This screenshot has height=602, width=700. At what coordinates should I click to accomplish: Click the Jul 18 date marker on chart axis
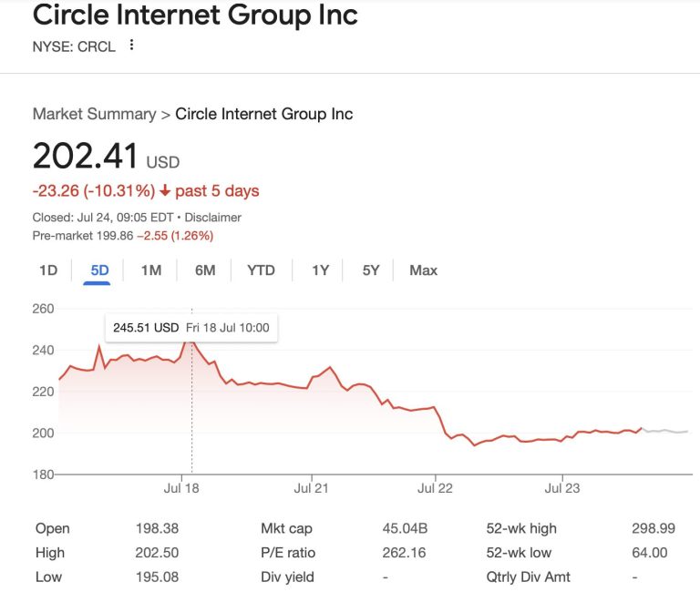tap(180, 489)
